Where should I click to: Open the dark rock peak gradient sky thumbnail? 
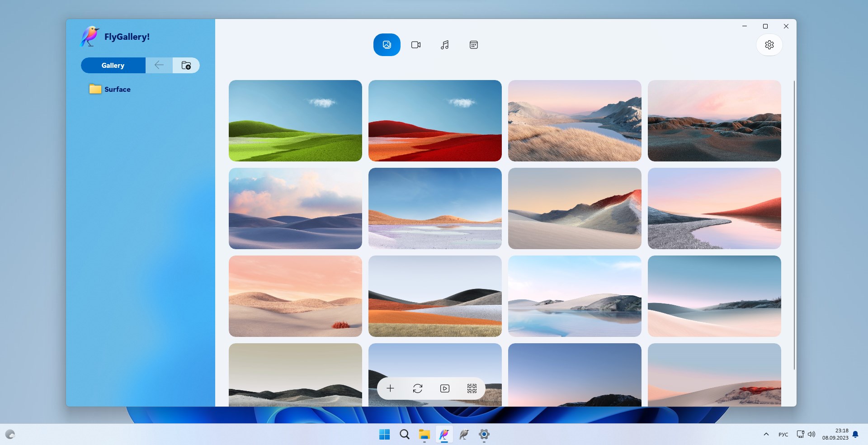[x=575, y=374]
